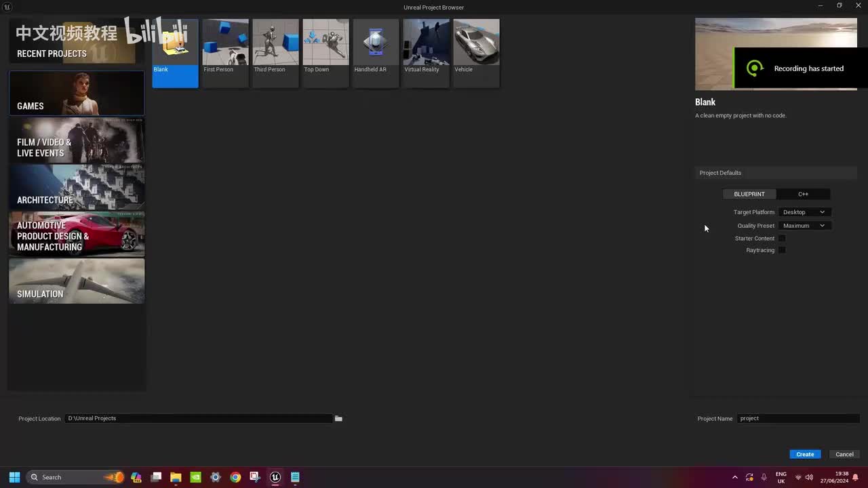Browse for project folder icon
Viewport: 868px width, 488px height.
pos(338,419)
